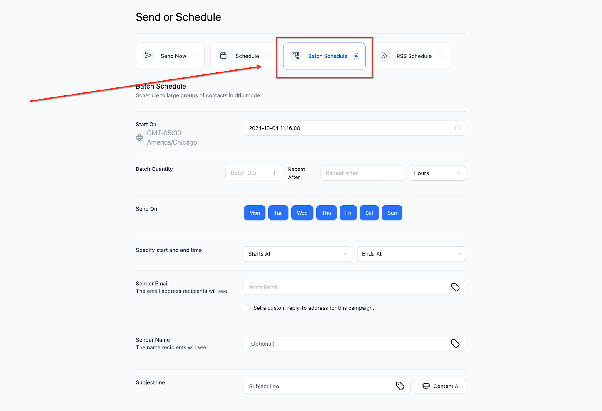
Task: Click the Schedule calendar icon
Action: pyautogui.click(x=223, y=56)
